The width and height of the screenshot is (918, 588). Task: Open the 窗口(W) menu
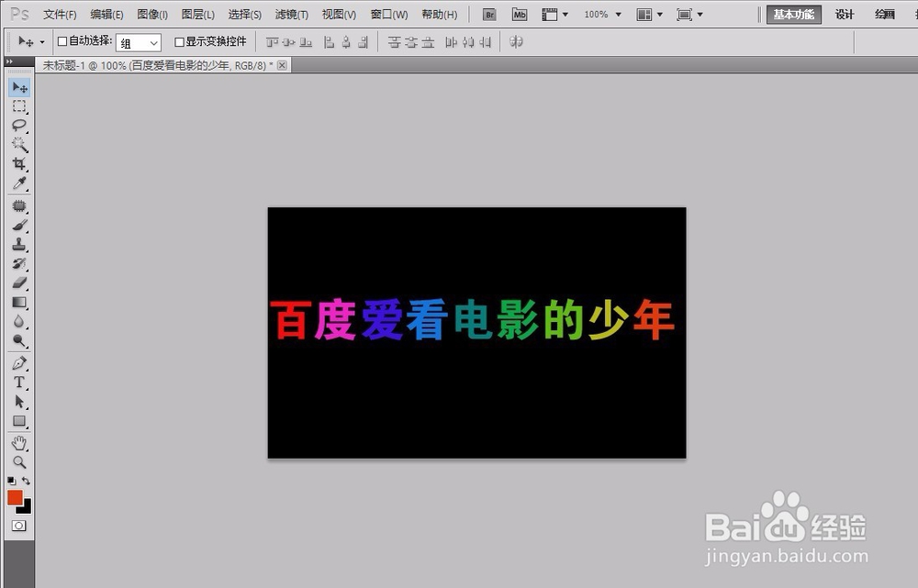click(x=389, y=15)
